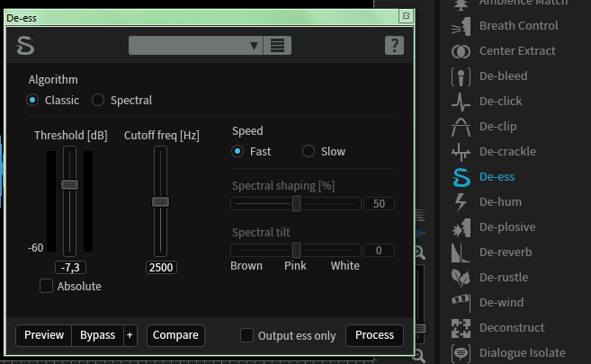Open the preset dropdown list
Image resolution: width=591 pixels, height=364 pixels.
[195, 46]
